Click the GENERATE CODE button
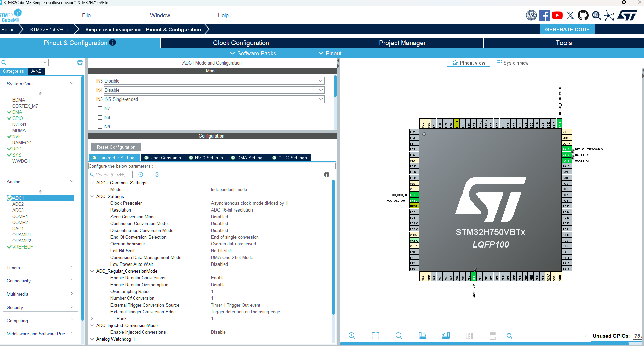Screen dimensions: 644x347 (567, 30)
